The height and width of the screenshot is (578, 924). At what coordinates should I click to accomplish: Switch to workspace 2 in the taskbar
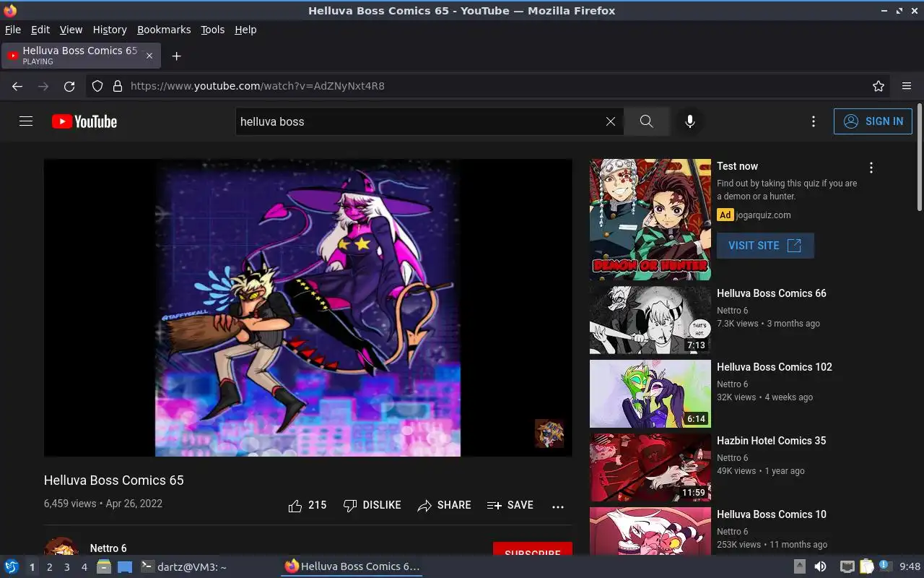click(x=50, y=567)
